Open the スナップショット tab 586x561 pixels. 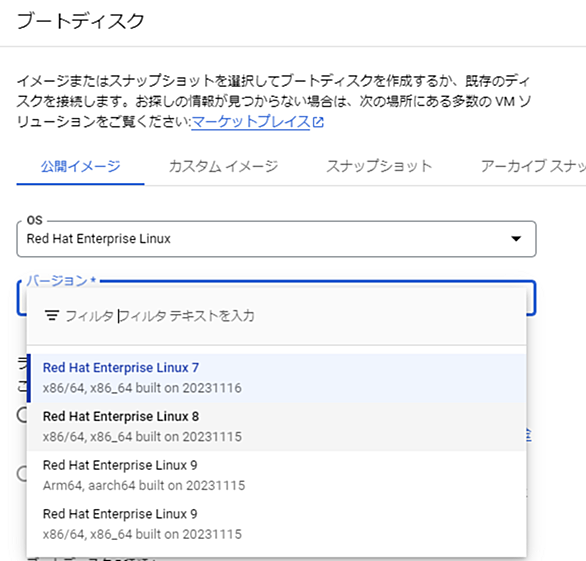point(379,167)
